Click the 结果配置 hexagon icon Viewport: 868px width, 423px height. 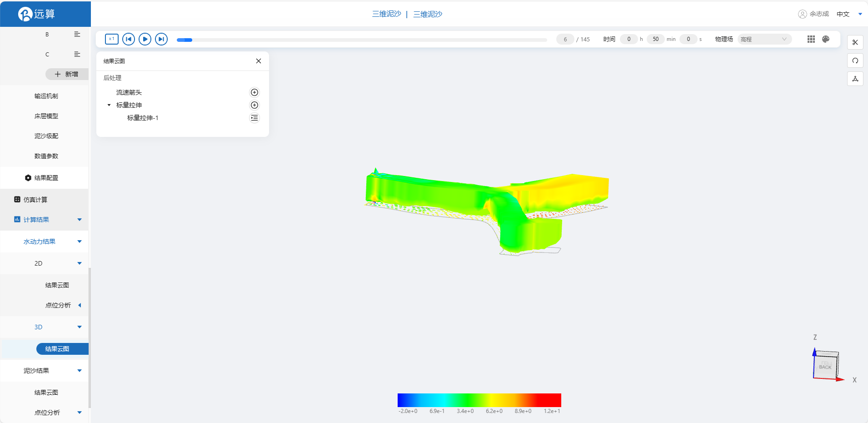pyautogui.click(x=28, y=178)
